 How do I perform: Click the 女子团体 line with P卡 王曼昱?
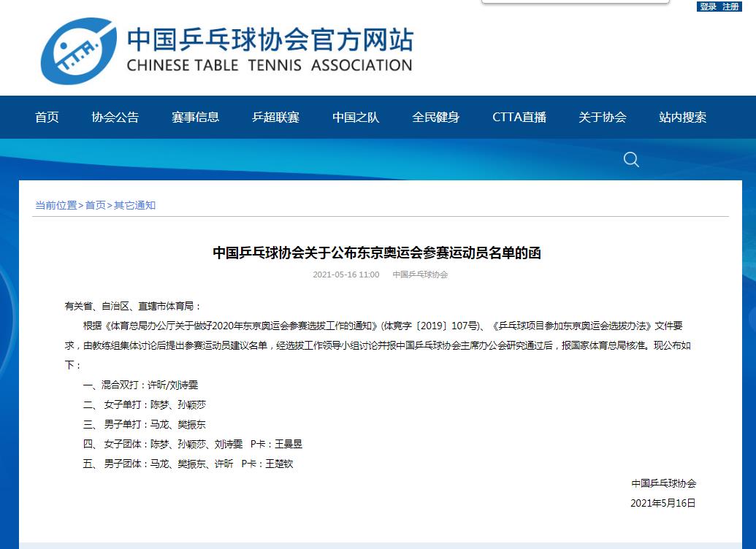tap(192, 444)
